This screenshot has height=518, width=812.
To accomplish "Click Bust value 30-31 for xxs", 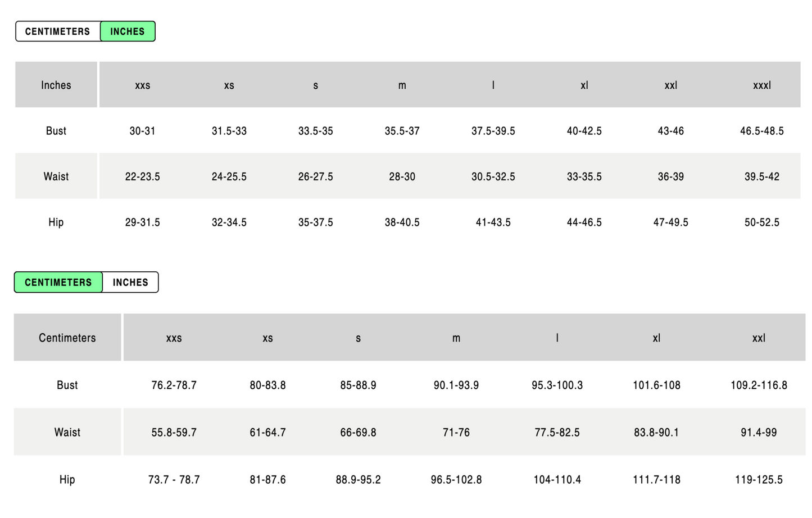I will pyautogui.click(x=142, y=131).
